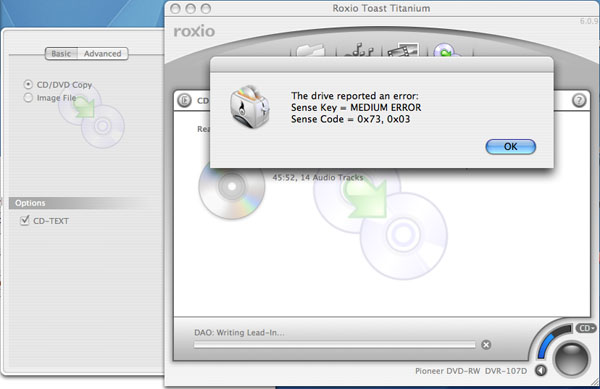Open the Audio music notes tab
The width and height of the screenshot is (600, 389).
pyautogui.click(x=359, y=50)
